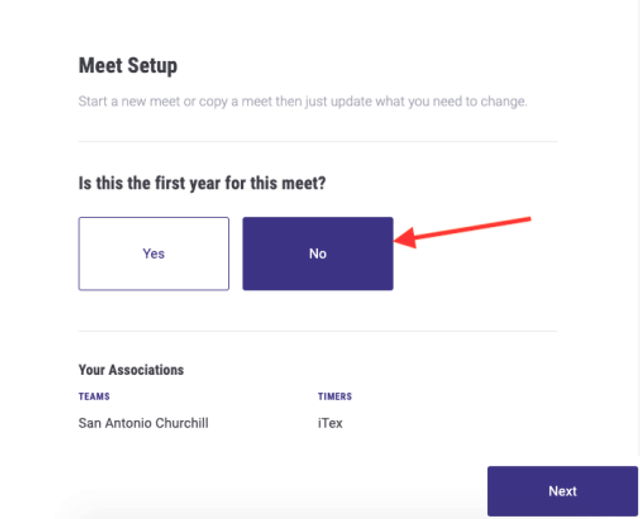Select the TEAMS column label
Image resolution: width=640 pixels, height=519 pixels.
click(x=94, y=396)
